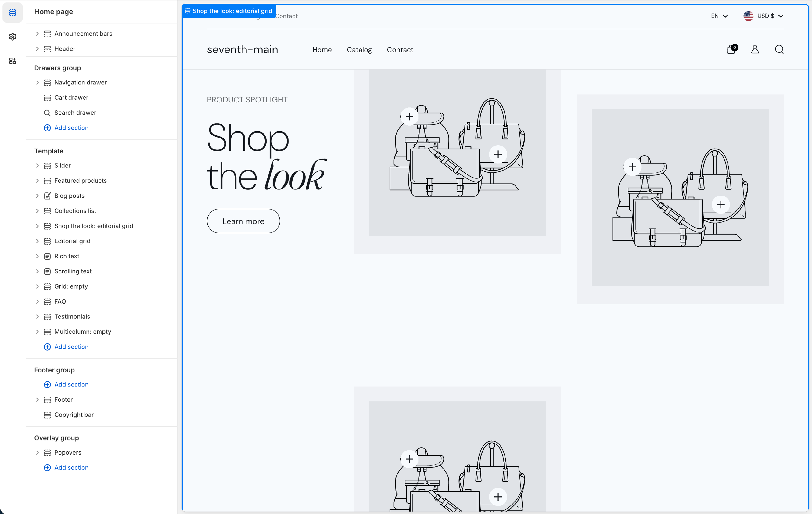Open the EN language dropdown
Image resolution: width=812 pixels, height=514 pixels.
719,16
